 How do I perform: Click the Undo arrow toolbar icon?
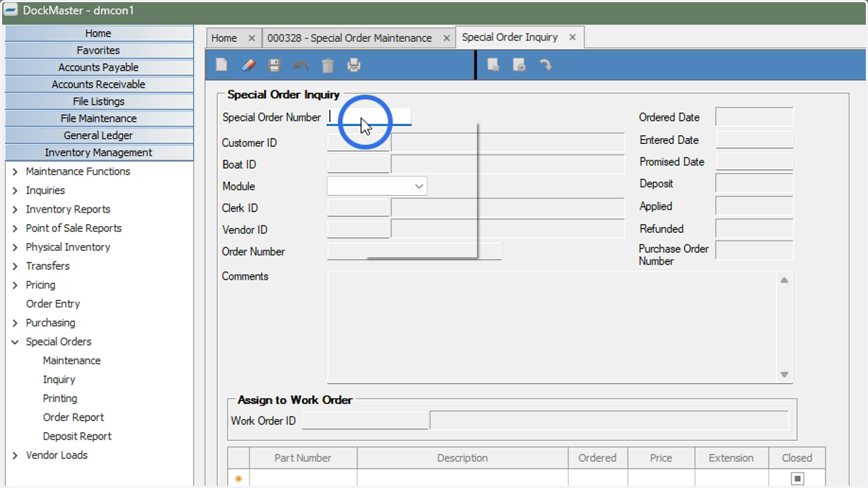[301, 66]
